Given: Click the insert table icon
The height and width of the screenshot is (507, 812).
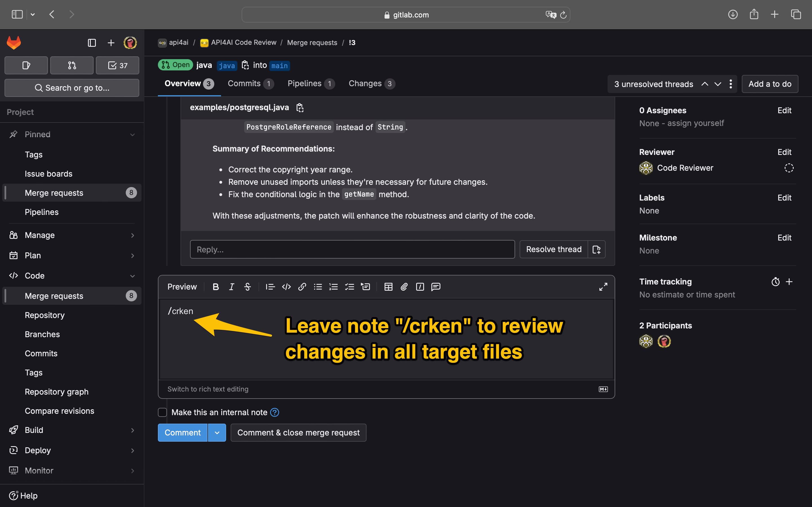Looking at the screenshot, I should pyautogui.click(x=388, y=287).
